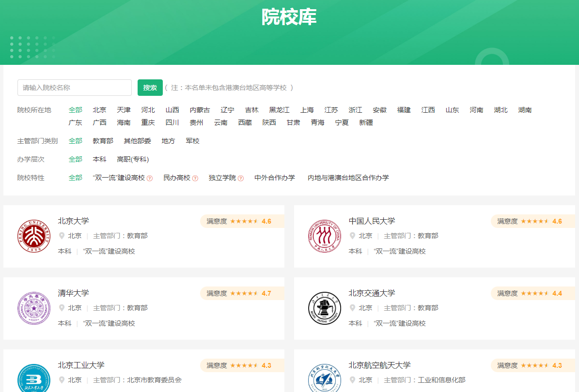Filter schools by 西藏 location
Image resolution: width=579 pixels, height=392 pixels.
(245, 122)
